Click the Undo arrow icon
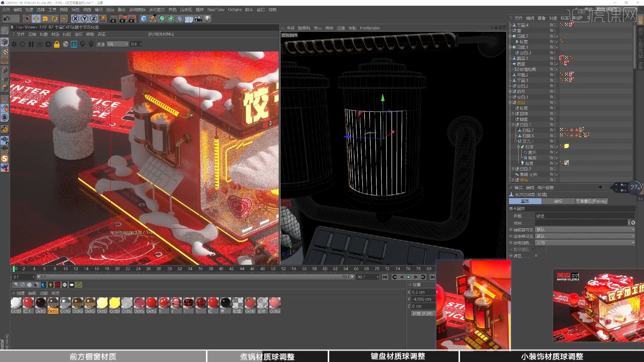The image size is (644, 362). [x=7, y=18]
